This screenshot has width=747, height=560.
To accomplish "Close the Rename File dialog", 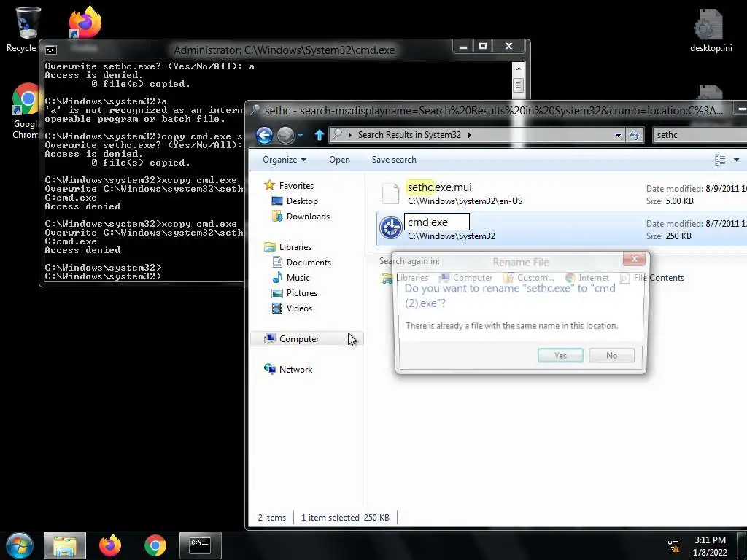I will [x=634, y=259].
